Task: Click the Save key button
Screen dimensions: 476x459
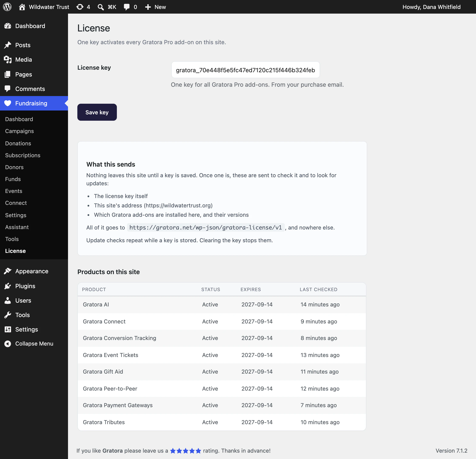Action: [97, 112]
